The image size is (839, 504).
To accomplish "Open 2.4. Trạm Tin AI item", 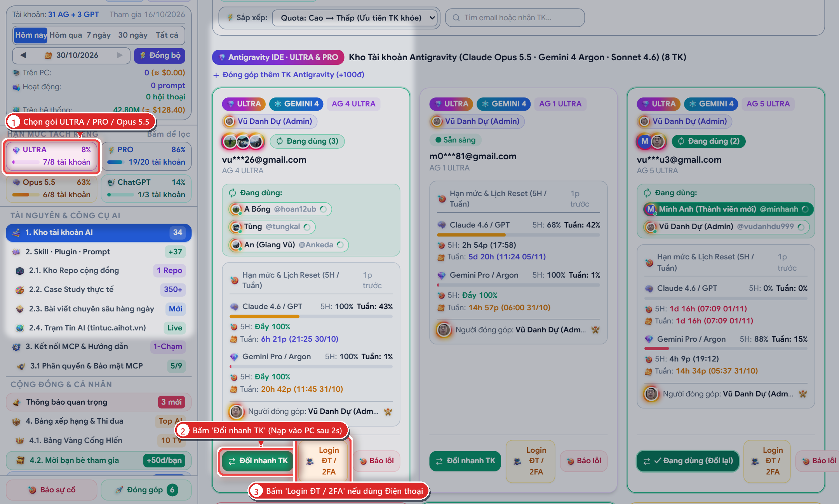I will point(99,328).
